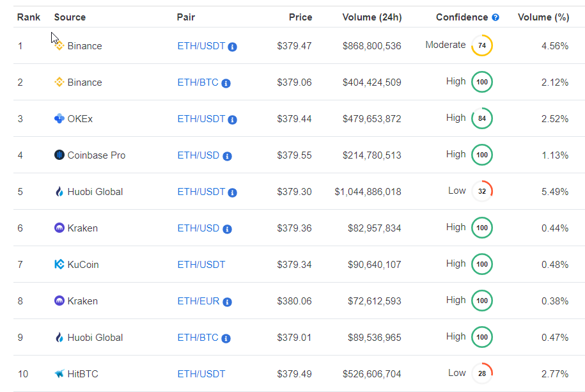The image size is (585, 392).
Task: Click Binance confidence score 74 circle
Action: coord(482,45)
